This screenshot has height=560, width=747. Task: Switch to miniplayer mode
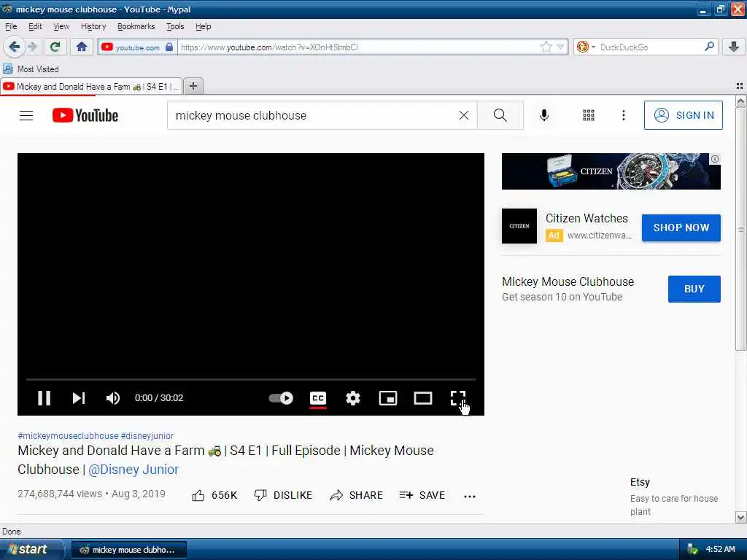coord(388,398)
